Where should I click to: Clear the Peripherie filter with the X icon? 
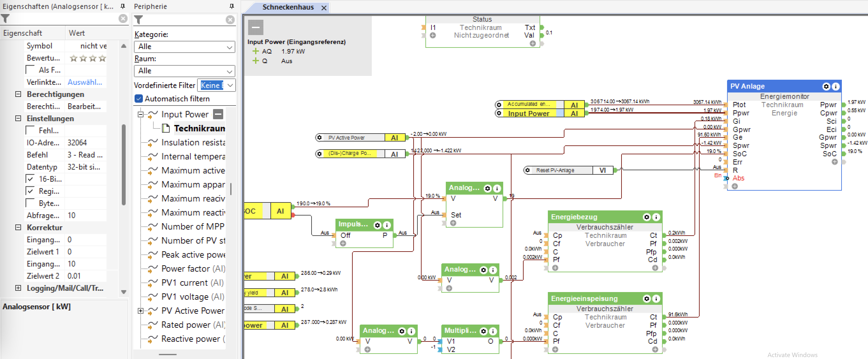point(230,20)
